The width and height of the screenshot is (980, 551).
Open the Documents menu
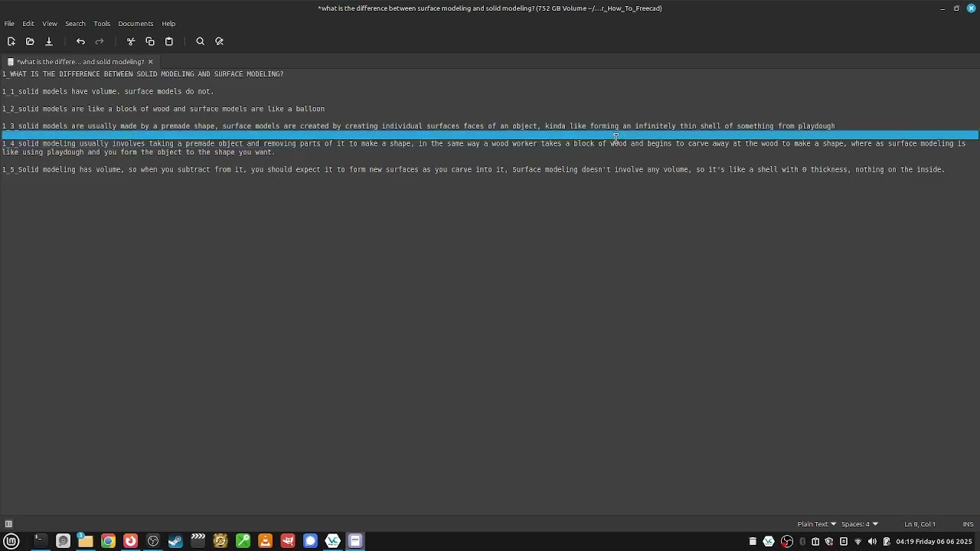point(136,24)
